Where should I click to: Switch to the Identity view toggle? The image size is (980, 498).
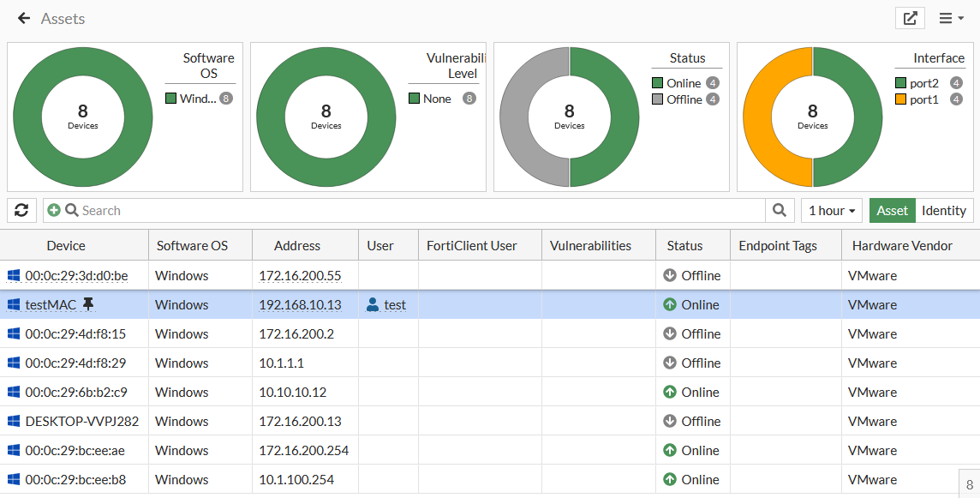[x=944, y=210]
